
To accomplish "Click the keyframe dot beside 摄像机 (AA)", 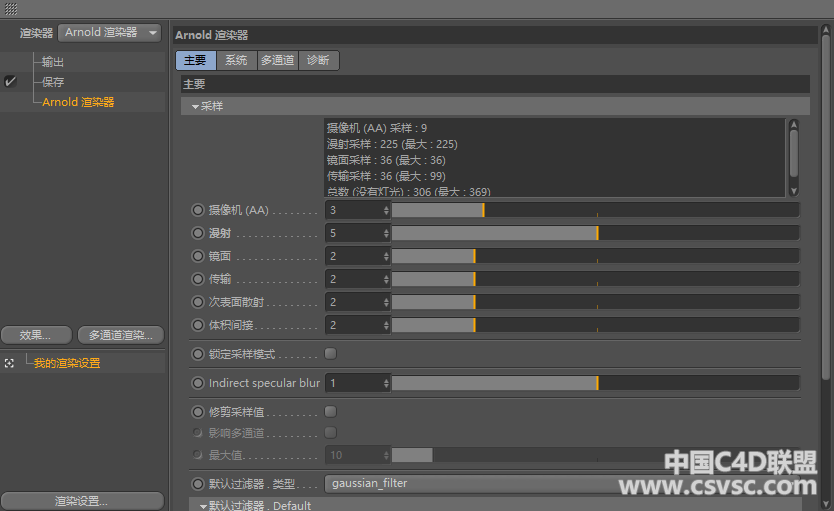I will (x=197, y=210).
